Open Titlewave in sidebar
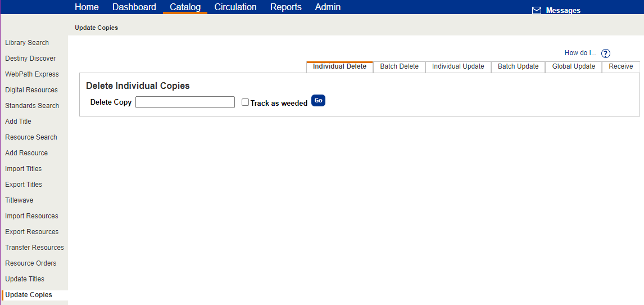 click(x=19, y=200)
